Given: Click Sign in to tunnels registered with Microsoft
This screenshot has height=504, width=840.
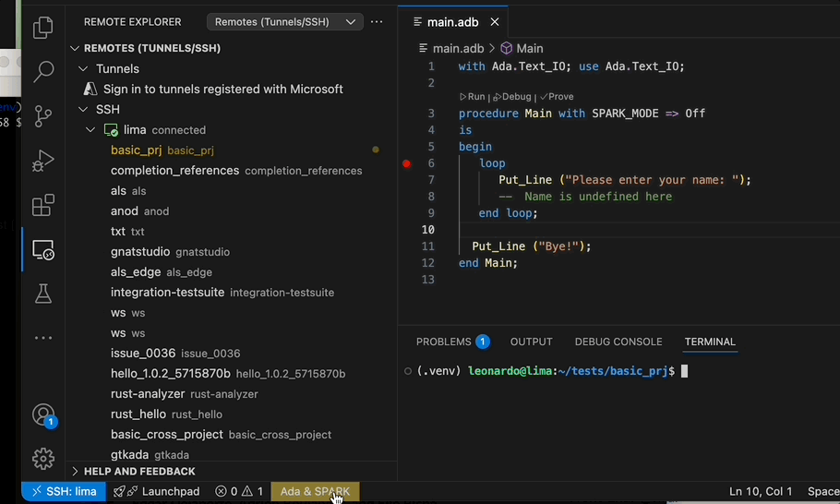Looking at the screenshot, I should [222, 90].
